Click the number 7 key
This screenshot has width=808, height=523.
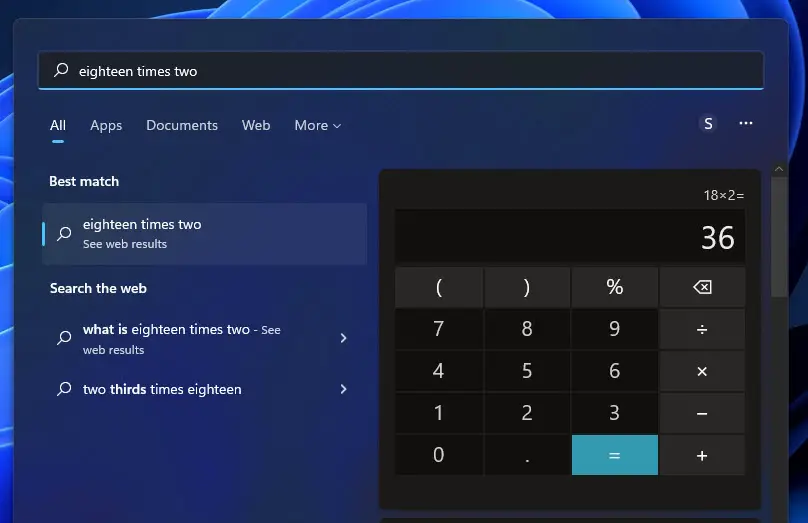pos(439,329)
